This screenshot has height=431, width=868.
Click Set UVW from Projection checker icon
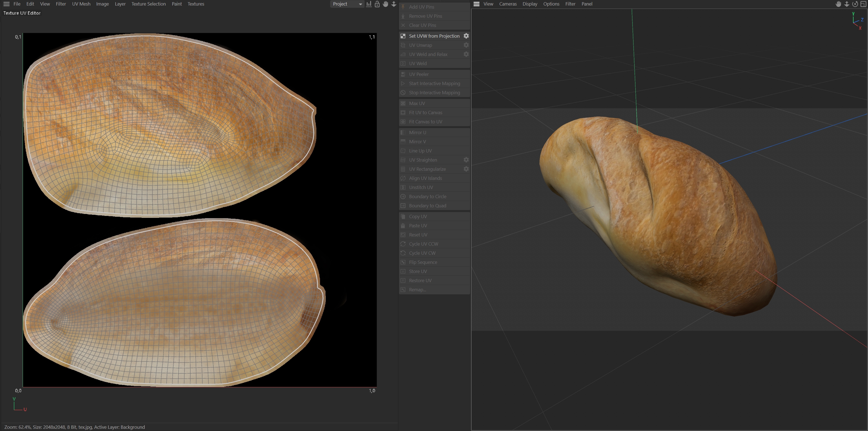pyautogui.click(x=403, y=36)
